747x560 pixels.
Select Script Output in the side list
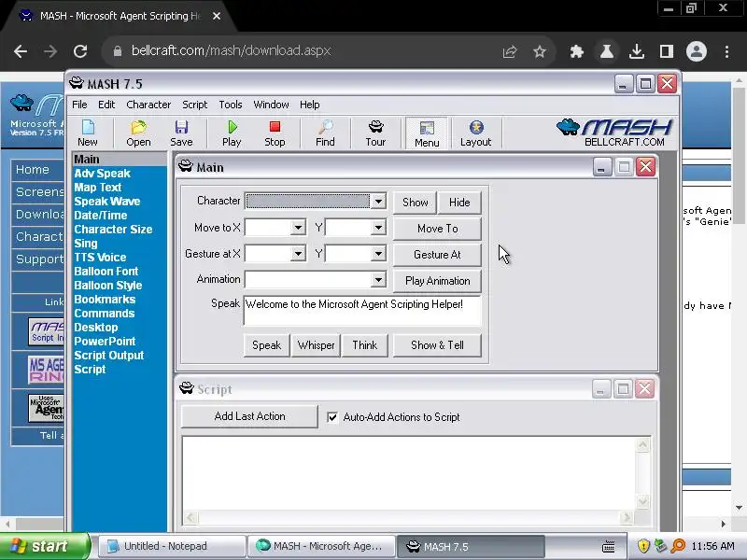108,356
